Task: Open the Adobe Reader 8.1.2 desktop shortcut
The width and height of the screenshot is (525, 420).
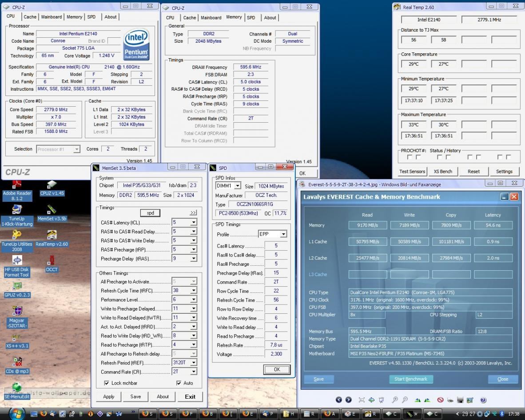Action: tap(17, 190)
